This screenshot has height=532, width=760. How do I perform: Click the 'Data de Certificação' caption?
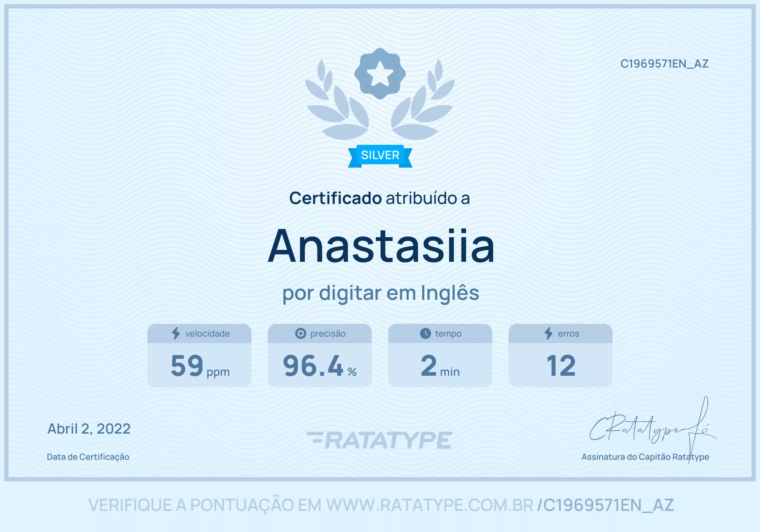pos(88,457)
